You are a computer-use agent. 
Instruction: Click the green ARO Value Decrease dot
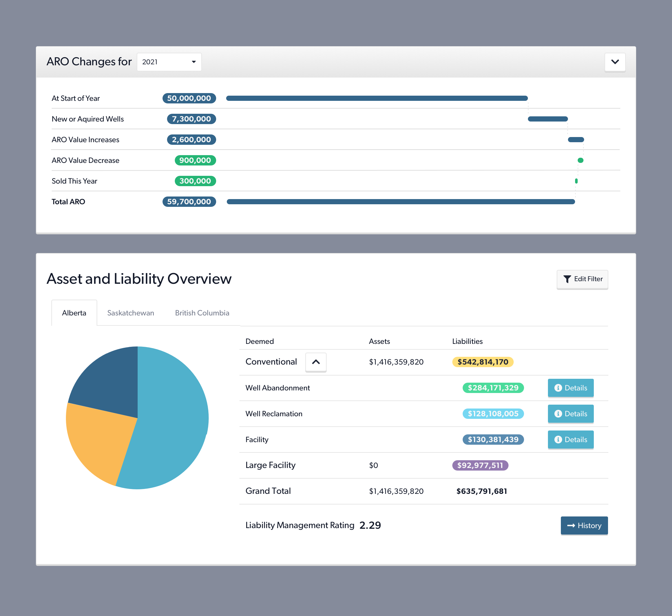click(580, 160)
